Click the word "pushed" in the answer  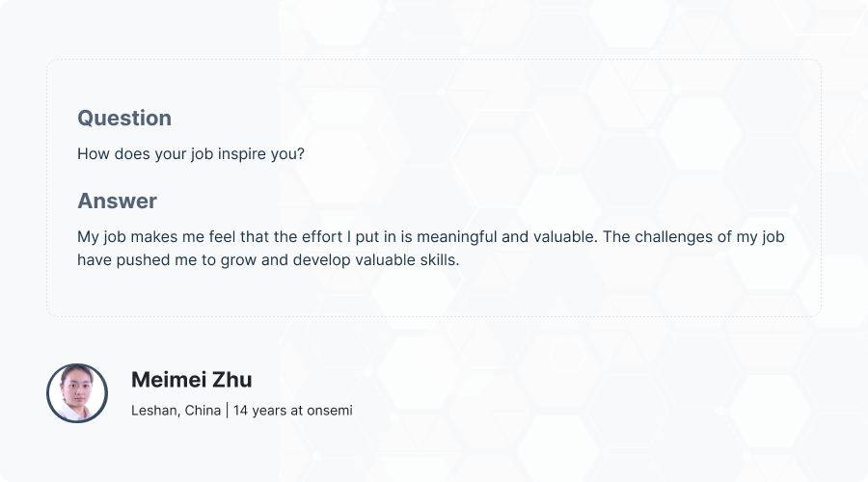[x=140, y=260]
